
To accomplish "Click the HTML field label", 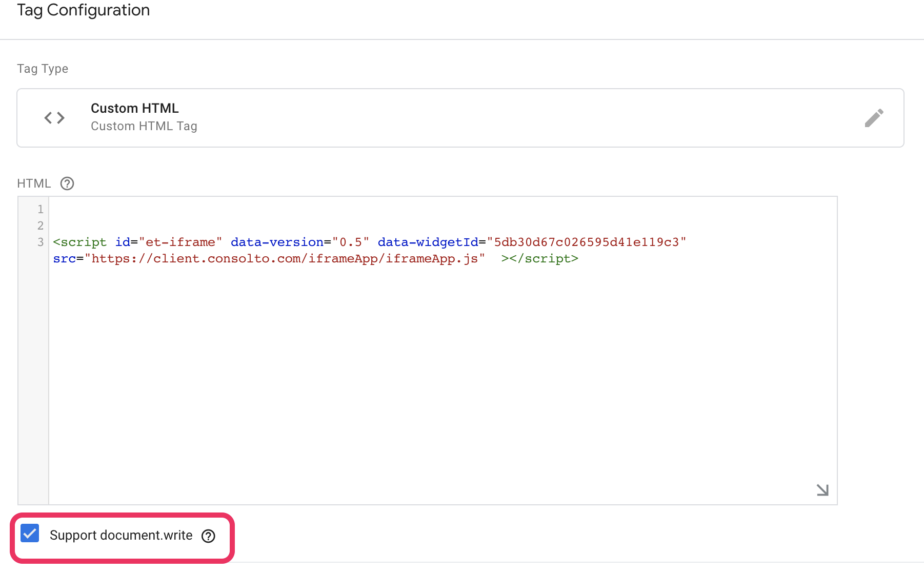I will tap(34, 183).
